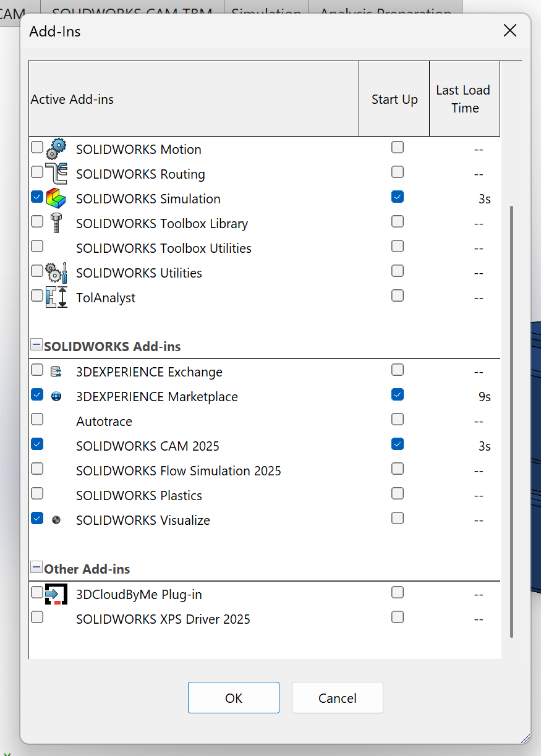Click the Toolbox Library bolt icon

56,223
